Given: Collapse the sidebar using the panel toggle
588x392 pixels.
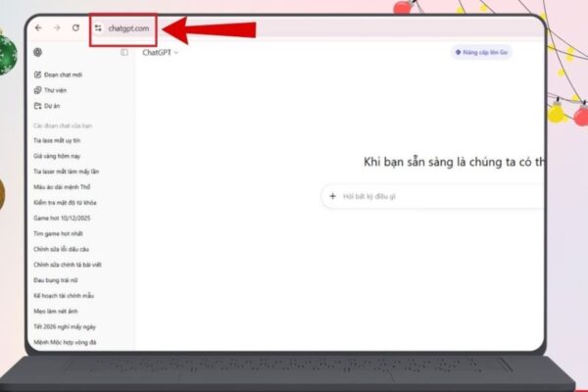Looking at the screenshot, I should coord(124,52).
